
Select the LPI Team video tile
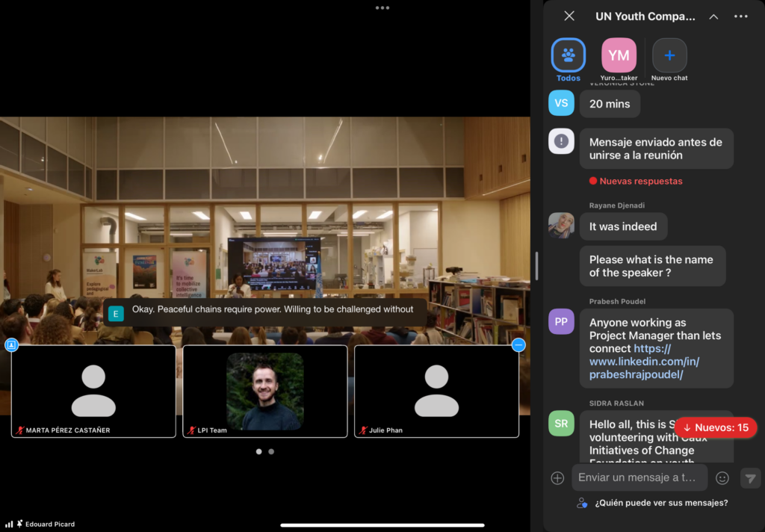[x=265, y=391]
